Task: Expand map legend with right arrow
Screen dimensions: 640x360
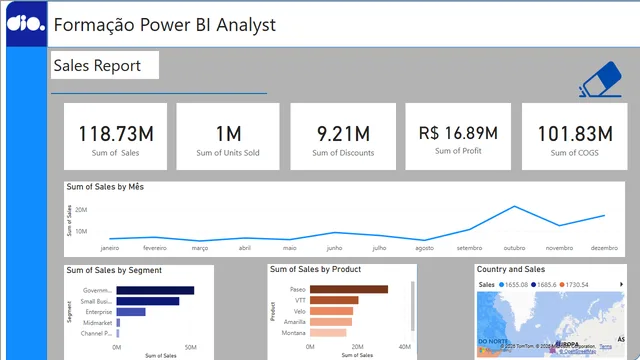Action: point(621,284)
